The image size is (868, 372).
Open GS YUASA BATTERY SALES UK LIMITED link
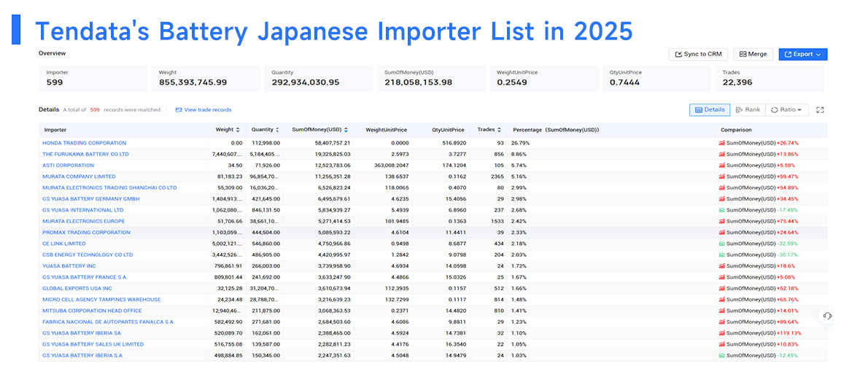(93, 344)
